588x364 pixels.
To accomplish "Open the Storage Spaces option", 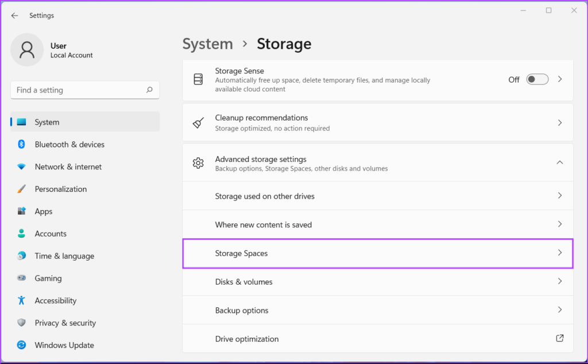I will 377,253.
